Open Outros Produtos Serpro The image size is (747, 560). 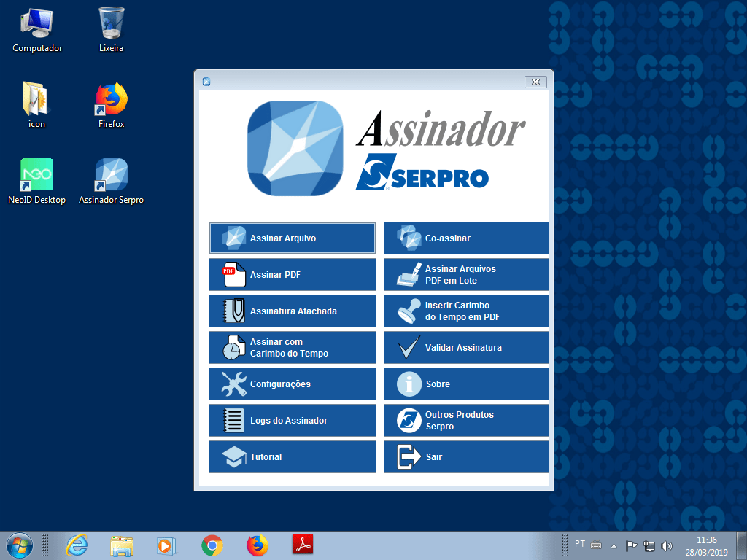pyautogui.click(x=466, y=421)
